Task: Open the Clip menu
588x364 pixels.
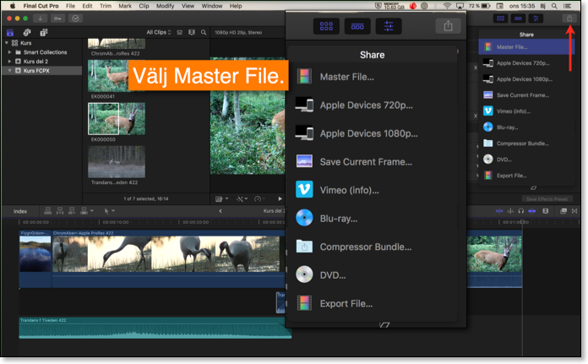Action: tap(144, 6)
